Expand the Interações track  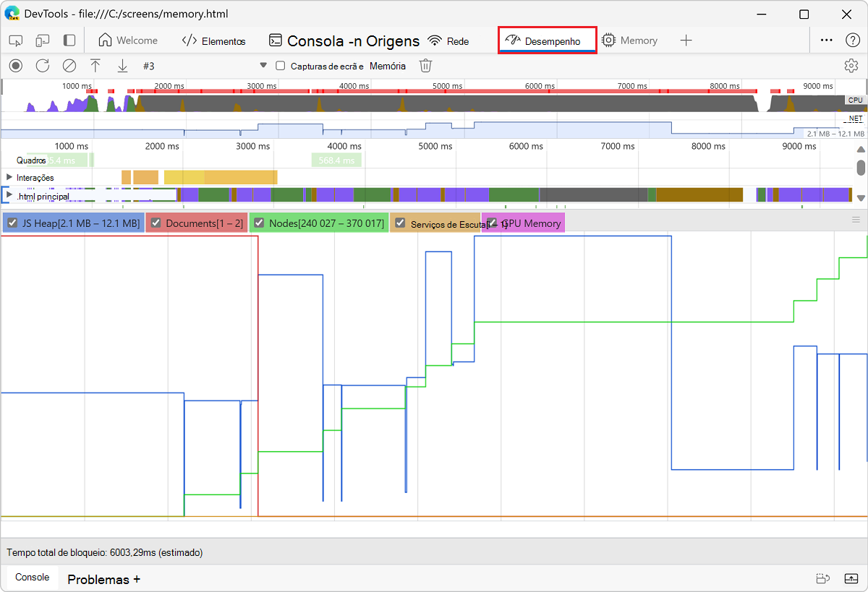[x=9, y=177]
